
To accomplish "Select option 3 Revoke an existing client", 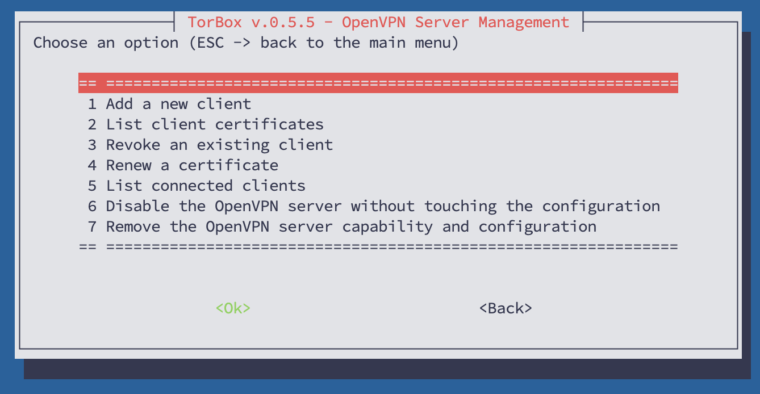I will tap(210, 144).
